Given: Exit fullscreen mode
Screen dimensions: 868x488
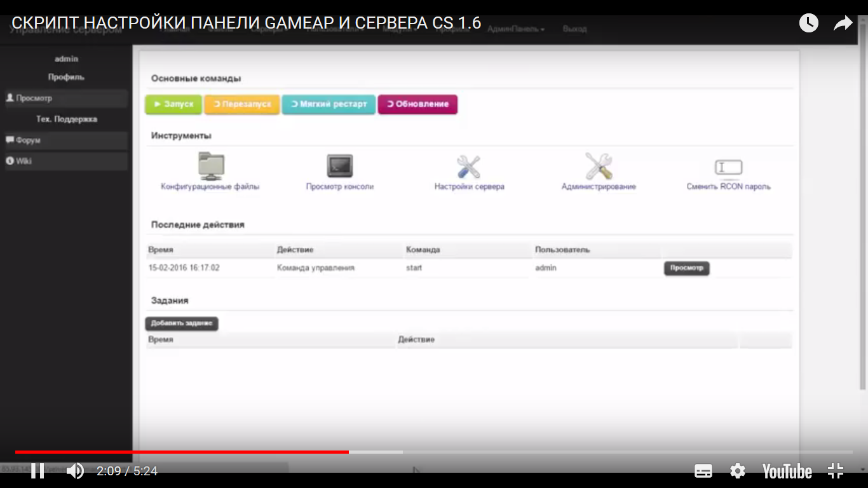Looking at the screenshot, I should (836, 471).
